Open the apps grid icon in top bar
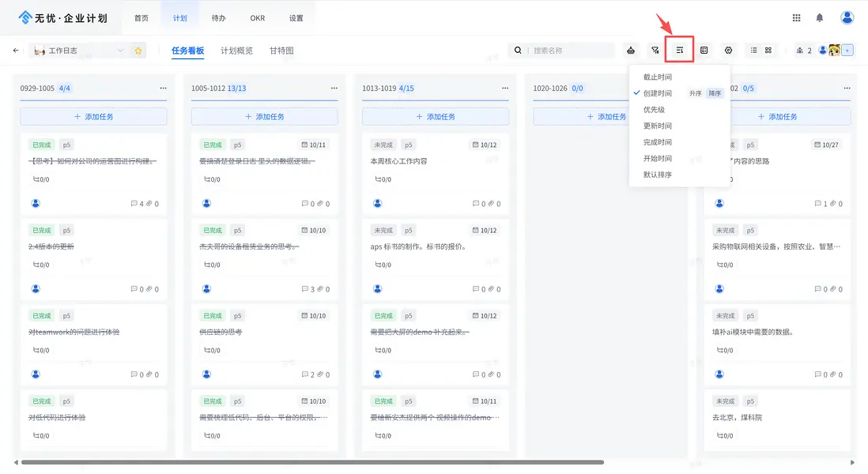The width and height of the screenshot is (868, 474). coord(796,17)
